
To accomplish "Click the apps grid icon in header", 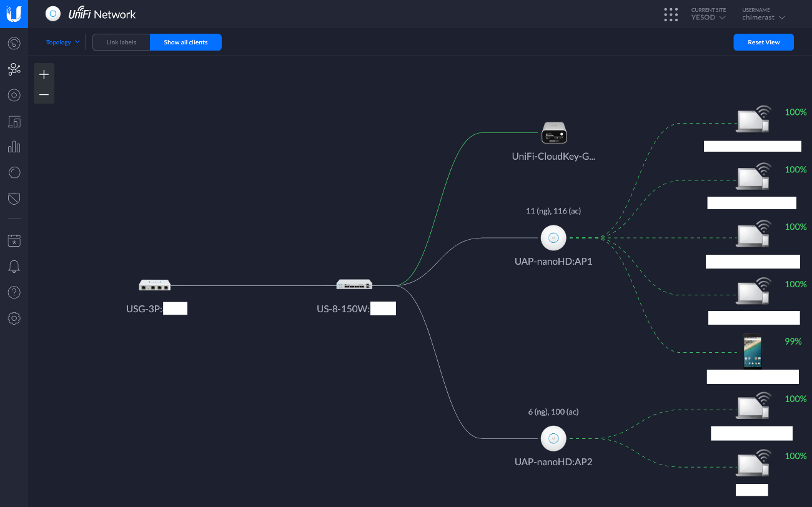I will tap(671, 14).
